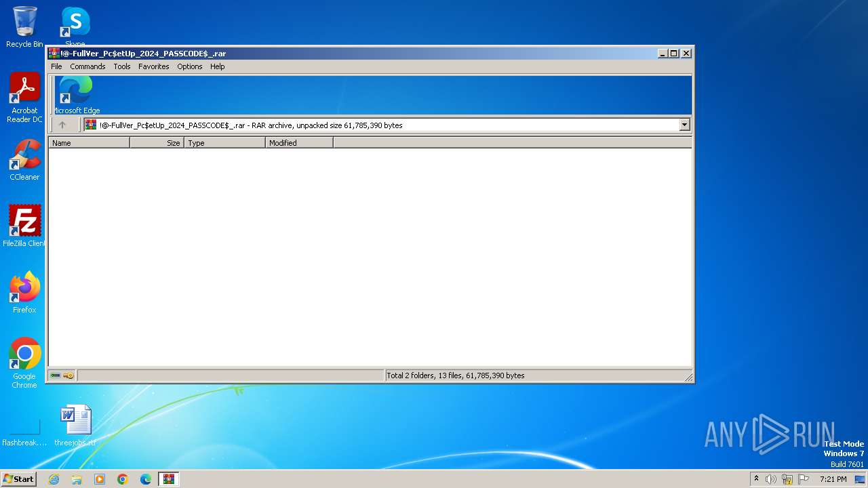
Task: Launch Internet Explorer from the taskbar
Action: tap(54, 479)
